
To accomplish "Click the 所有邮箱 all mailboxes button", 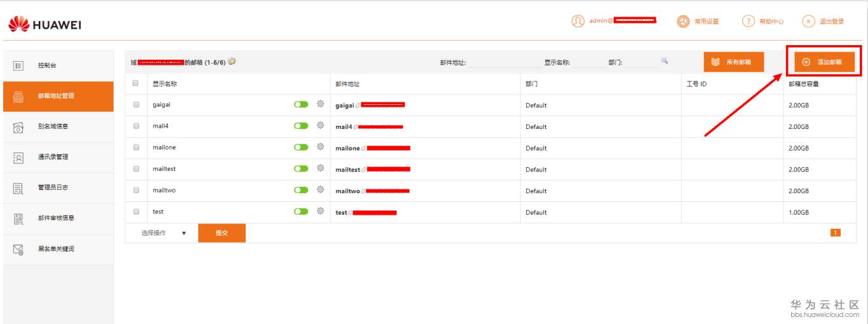I will [733, 62].
